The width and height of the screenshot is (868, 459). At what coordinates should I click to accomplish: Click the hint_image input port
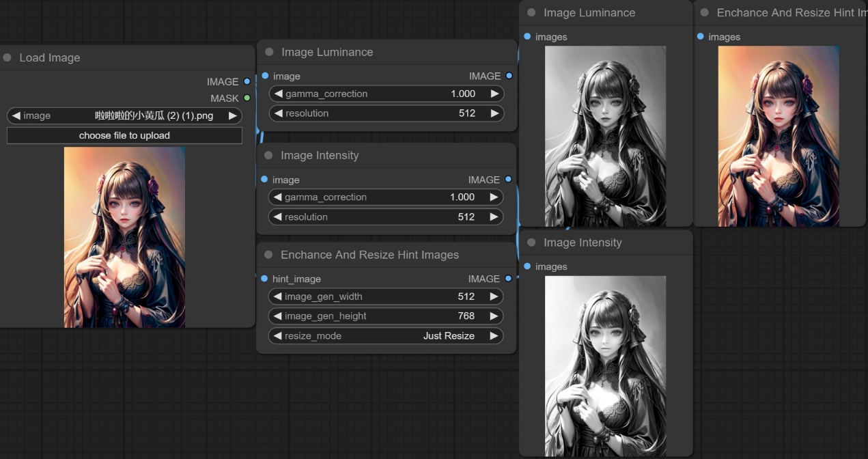click(x=264, y=279)
